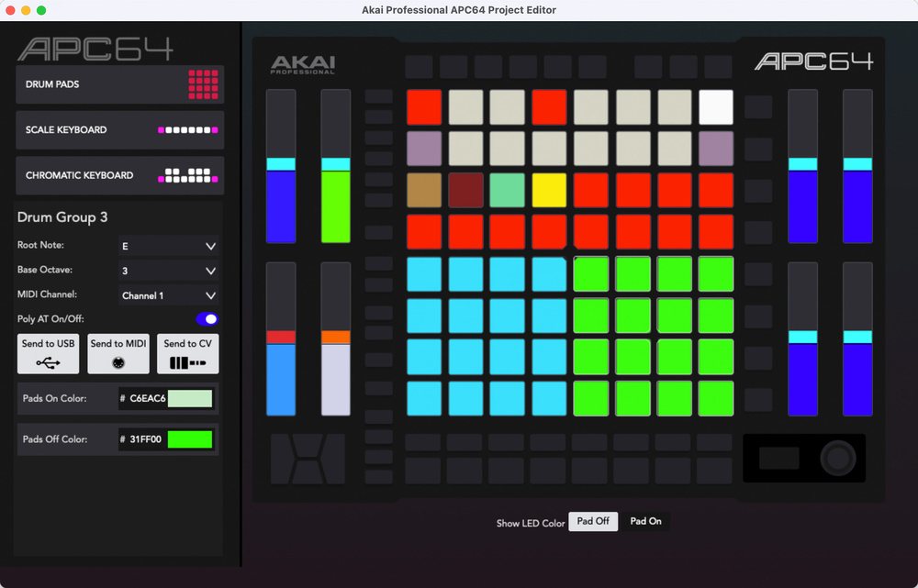Select the Pad Off LED view
This screenshot has height=588, width=918.
point(593,520)
